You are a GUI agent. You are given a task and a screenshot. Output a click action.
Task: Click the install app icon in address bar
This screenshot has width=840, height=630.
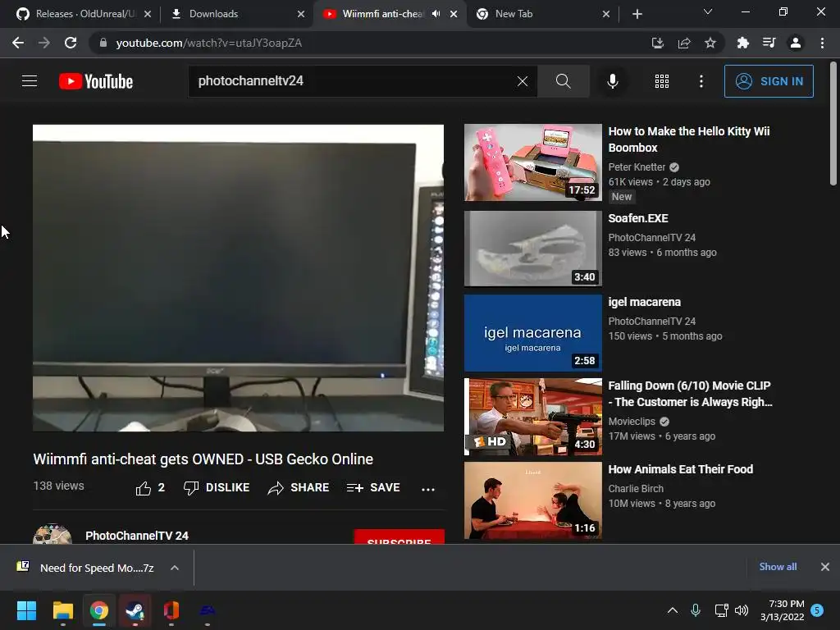tap(657, 43)
